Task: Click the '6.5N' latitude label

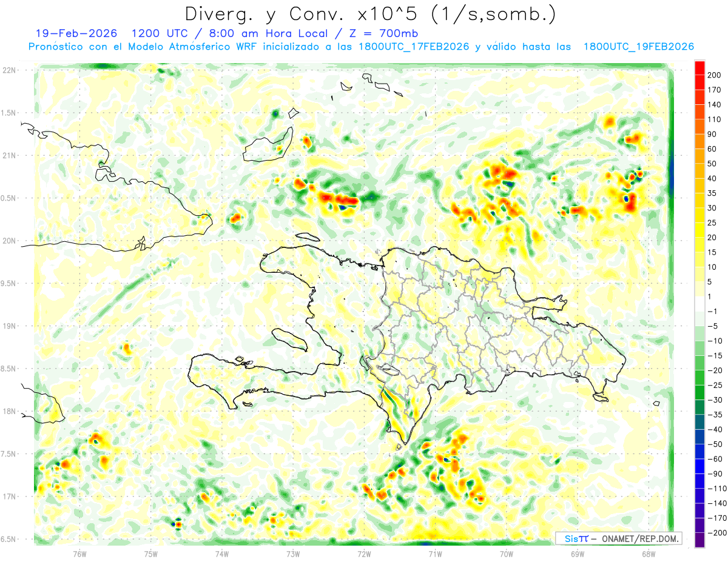Action: (x=9, y=539)
